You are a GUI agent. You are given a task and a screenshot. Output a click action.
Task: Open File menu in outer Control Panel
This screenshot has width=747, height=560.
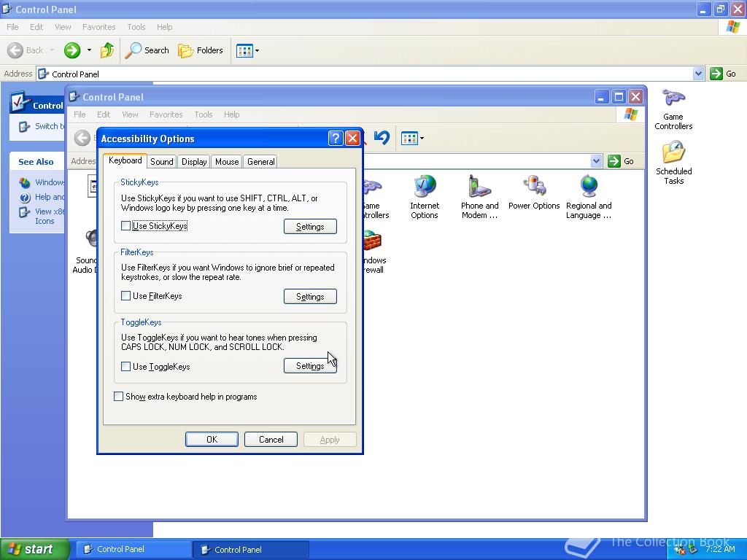[x=13, y=27]
